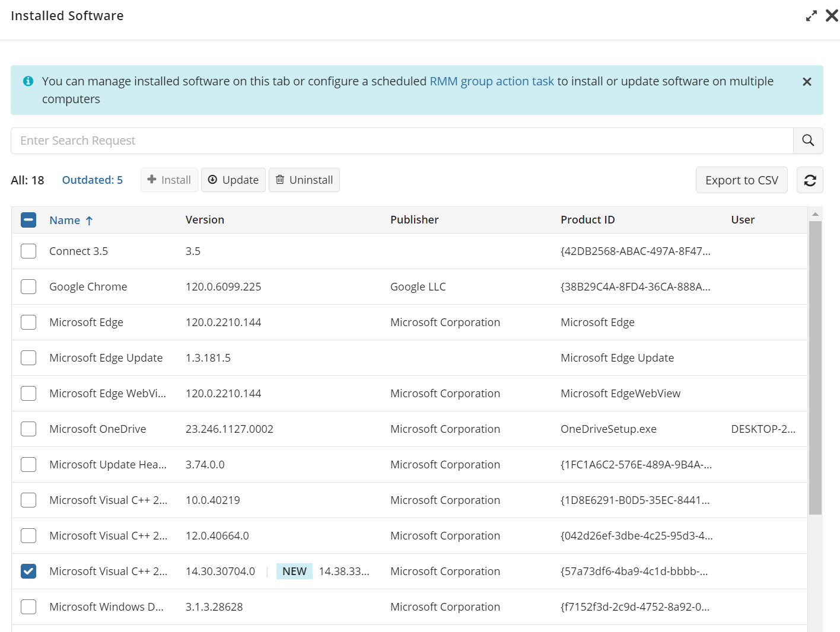Check the Microsoft OneDrive checkbox
The width and height of the screenshot is (840, 632).
tap(28, 429)
